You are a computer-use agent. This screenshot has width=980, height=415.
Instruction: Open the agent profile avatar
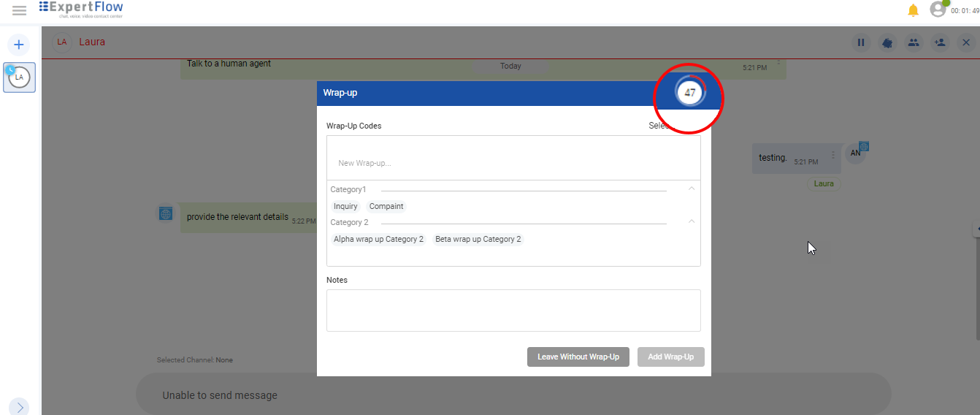click(x=938, y=9)
